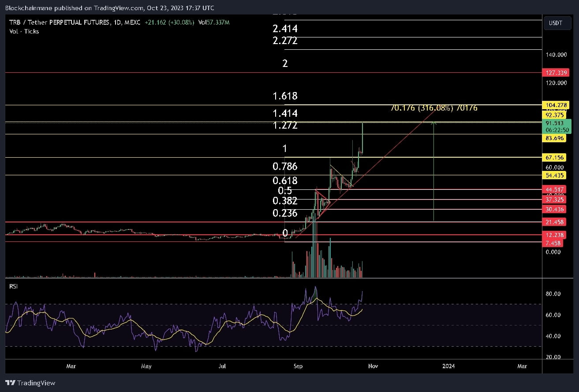This screenshot has height=392, width=579.
Task: Click the 54.435 yellow price tag
Action: [555, 176]
